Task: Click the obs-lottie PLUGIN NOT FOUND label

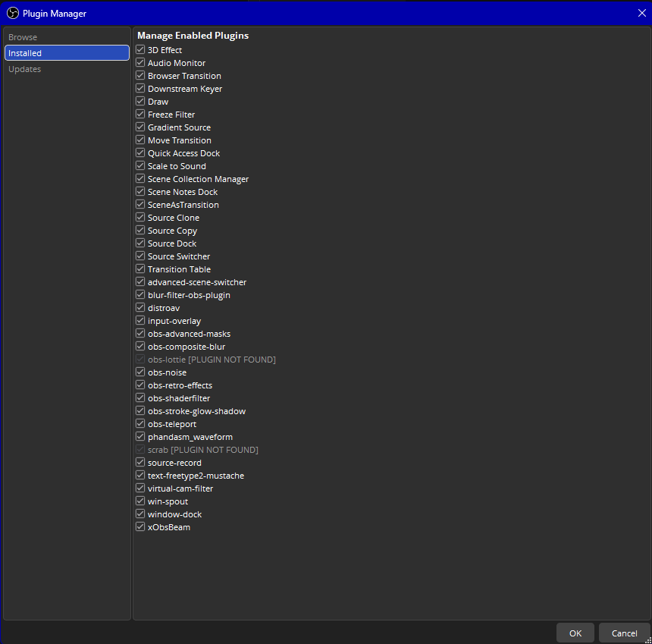Action: 212,360
